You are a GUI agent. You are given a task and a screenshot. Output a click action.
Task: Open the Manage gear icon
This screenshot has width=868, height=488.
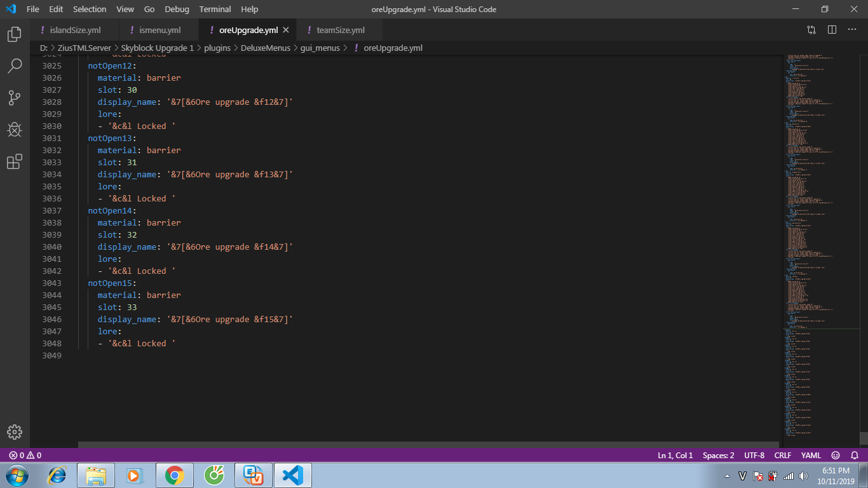point(14,432)
